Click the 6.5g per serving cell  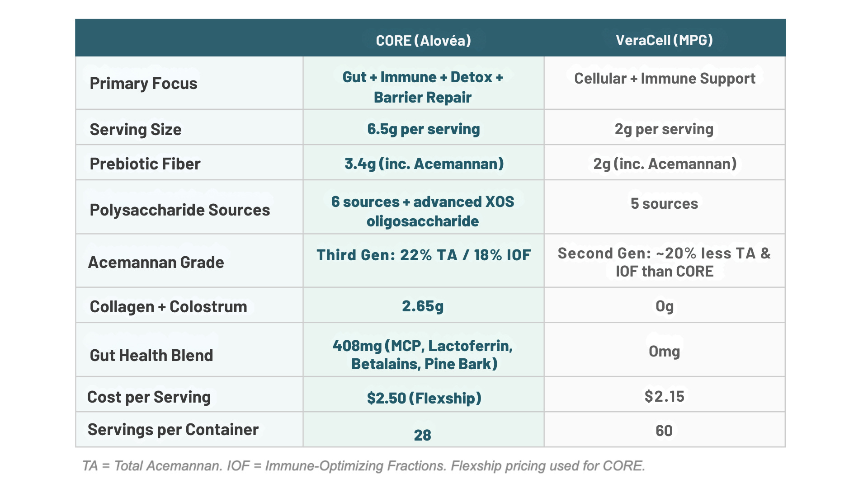tap(423, 129)
